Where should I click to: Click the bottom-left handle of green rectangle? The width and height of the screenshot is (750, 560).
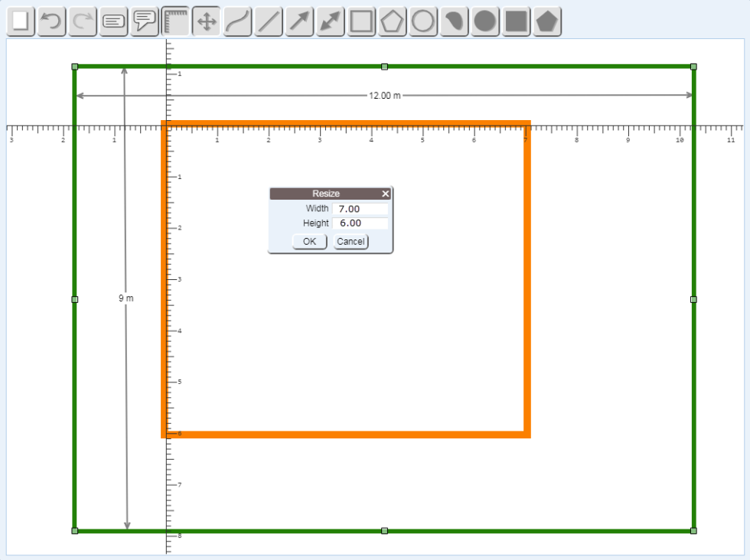click(75, 531)
